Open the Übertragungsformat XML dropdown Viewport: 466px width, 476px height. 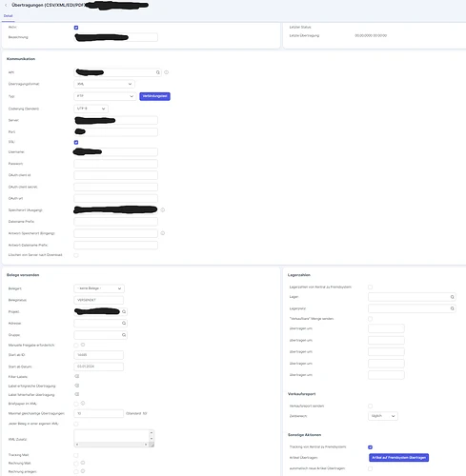point(104,84)
